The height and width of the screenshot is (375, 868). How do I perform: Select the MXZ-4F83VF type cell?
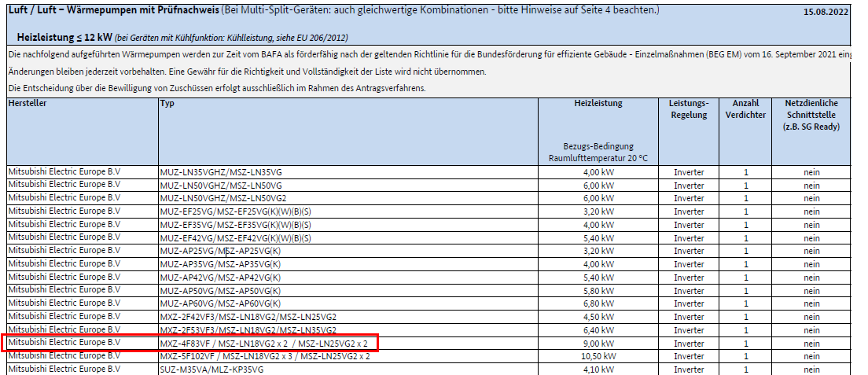[348, 344]
